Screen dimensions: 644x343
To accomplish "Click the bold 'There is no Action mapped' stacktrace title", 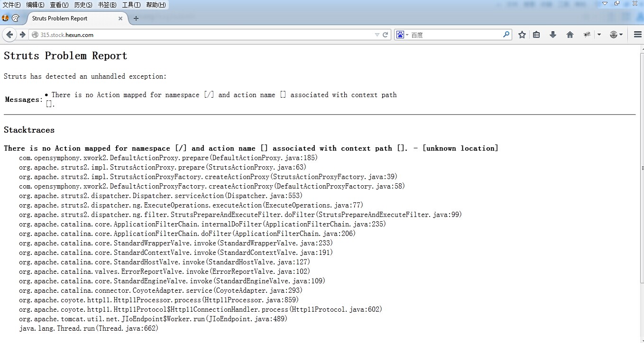I will click(251, 148).
